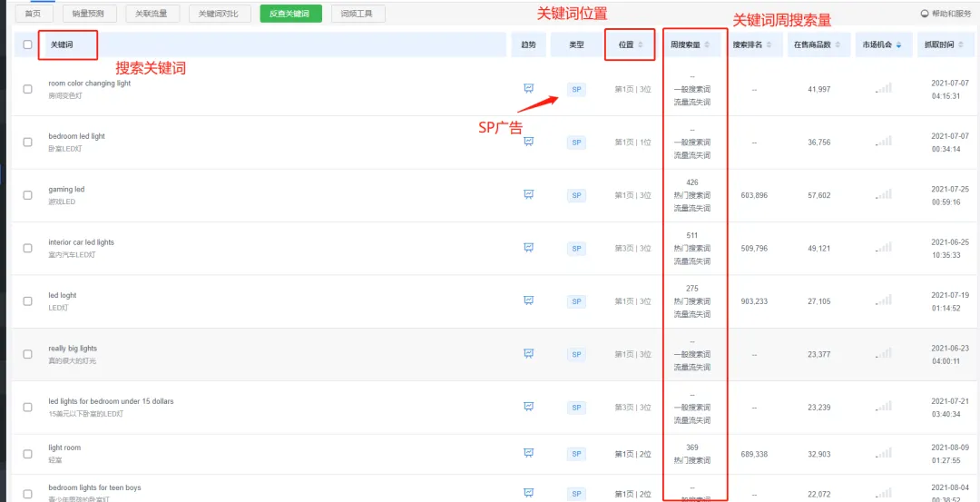Open trend chart for interior car led lights
This screenshot has width=980, height=502.
tap(528, 248)
